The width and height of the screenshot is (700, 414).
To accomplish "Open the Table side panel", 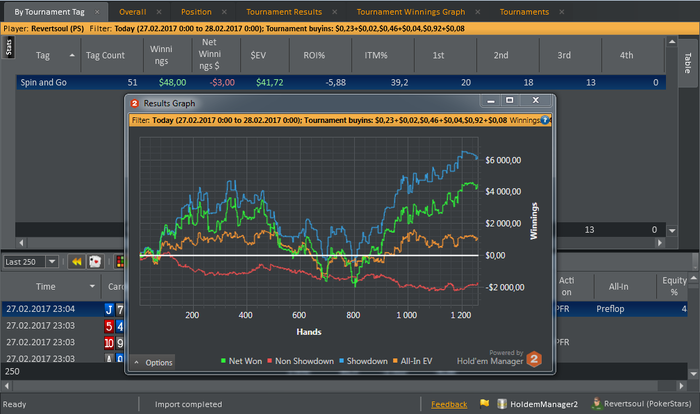I will 688,63.
